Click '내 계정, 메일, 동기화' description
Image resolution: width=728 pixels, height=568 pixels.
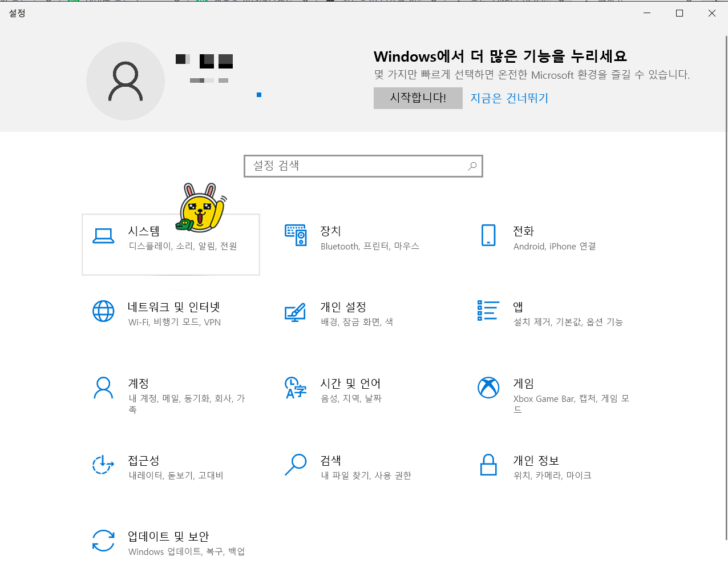pyautogui.click(x=169, y=398)
